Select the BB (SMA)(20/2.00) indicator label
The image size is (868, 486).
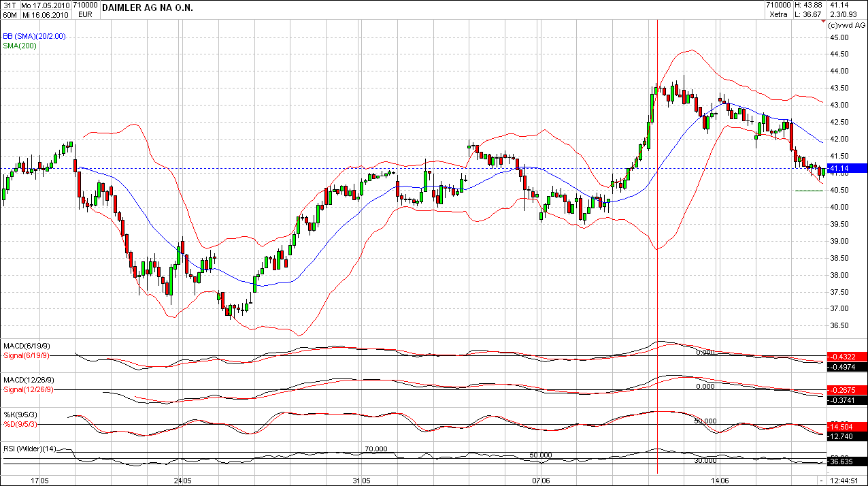[x=34, y=36]
